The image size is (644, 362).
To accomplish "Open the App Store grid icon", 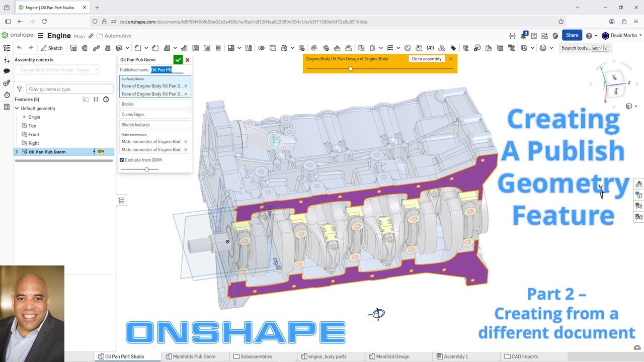I will tap(545, 36).
